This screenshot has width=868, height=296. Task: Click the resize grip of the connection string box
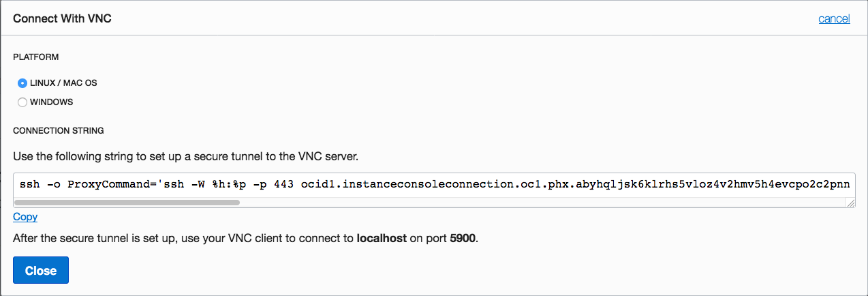(850, 203)
